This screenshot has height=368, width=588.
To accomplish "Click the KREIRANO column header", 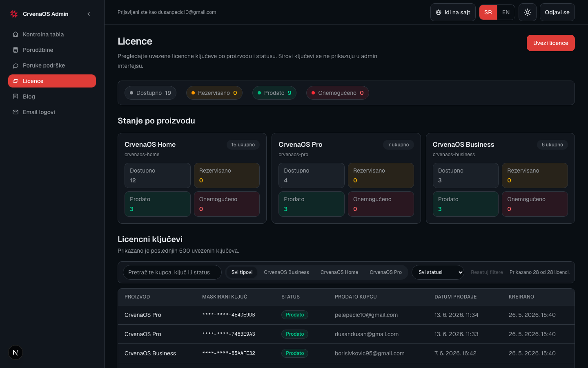I will [x=521, y=297].
